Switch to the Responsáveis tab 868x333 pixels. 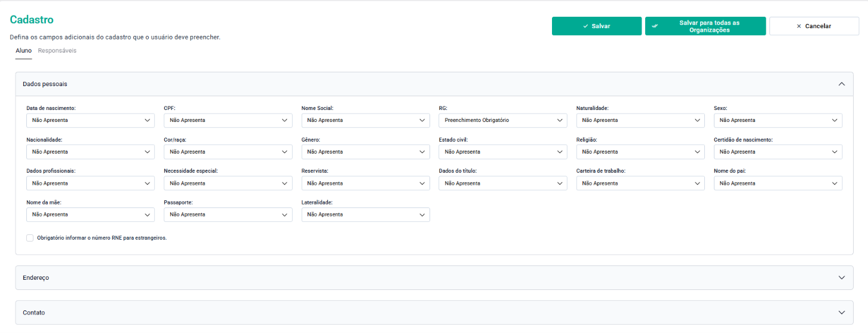coord(57,51)
